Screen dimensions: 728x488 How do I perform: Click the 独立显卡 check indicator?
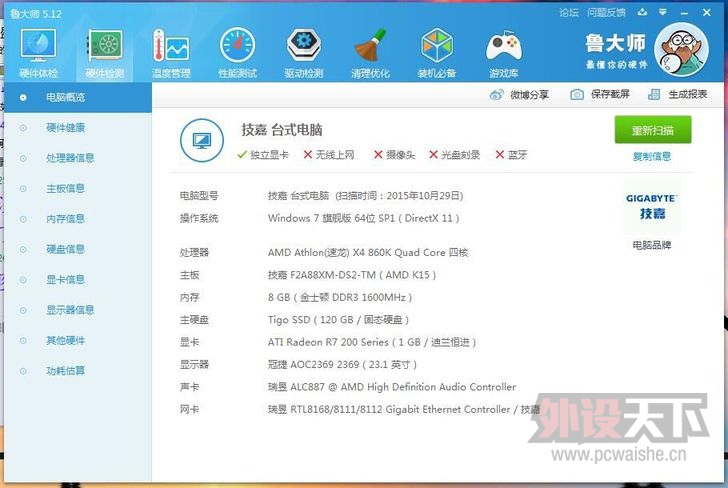click(263, 155)
